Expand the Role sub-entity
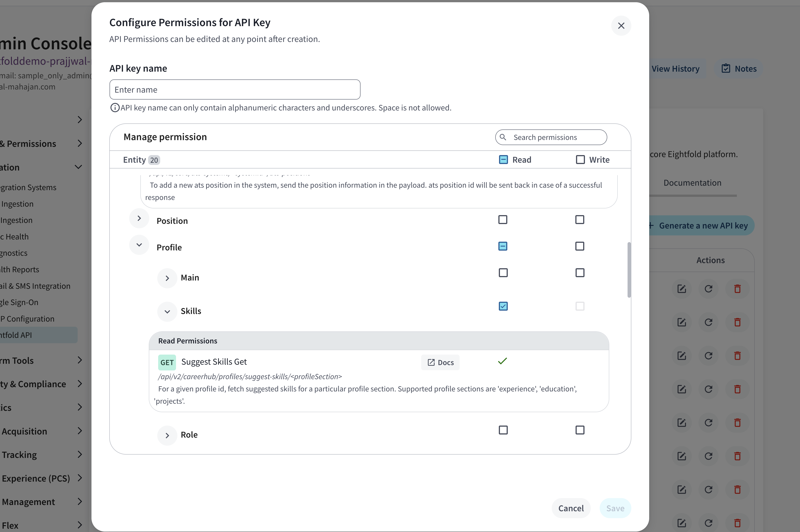Viewport: 800px width, 532px height. 167,435
